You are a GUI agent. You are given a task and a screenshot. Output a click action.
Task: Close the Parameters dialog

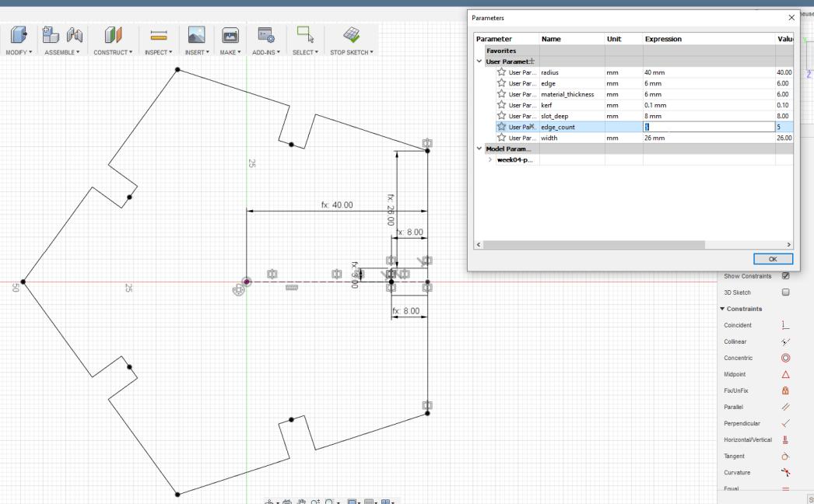coord(791,18)
